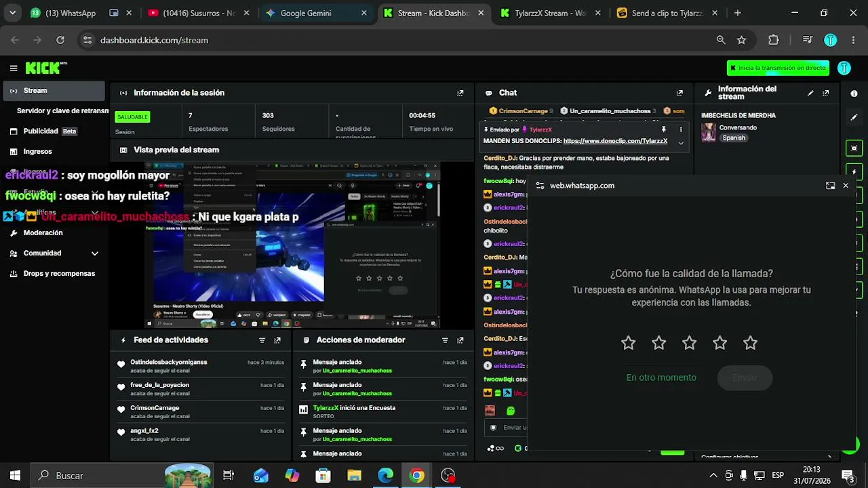Screen dimensions: 868x488
Task: Open the Kick hamburger menu
Action: pyautogui.click(x=14, y=68)
